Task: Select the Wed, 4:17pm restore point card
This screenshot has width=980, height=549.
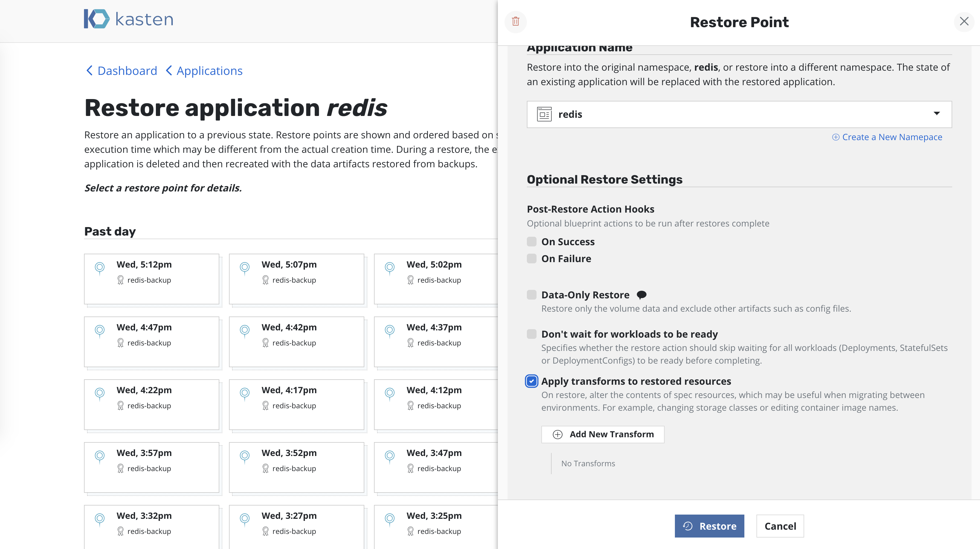Action: coord(296,405)
